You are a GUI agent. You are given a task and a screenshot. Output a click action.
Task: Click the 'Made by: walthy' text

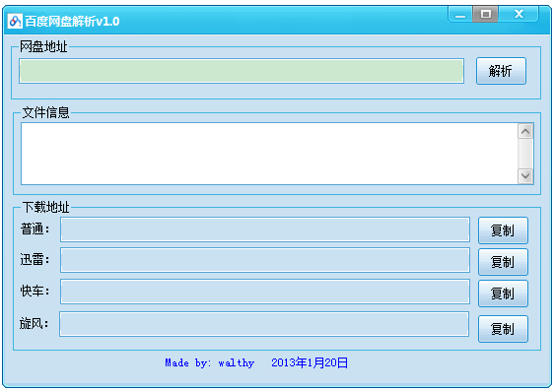tap(210, 362)
